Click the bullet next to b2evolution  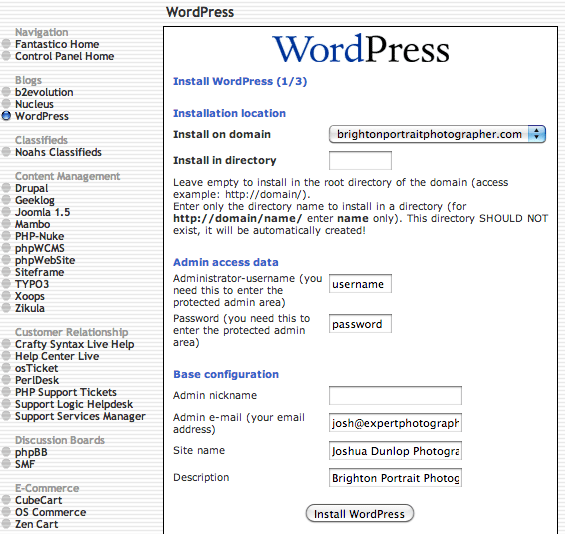click(6, 92)
